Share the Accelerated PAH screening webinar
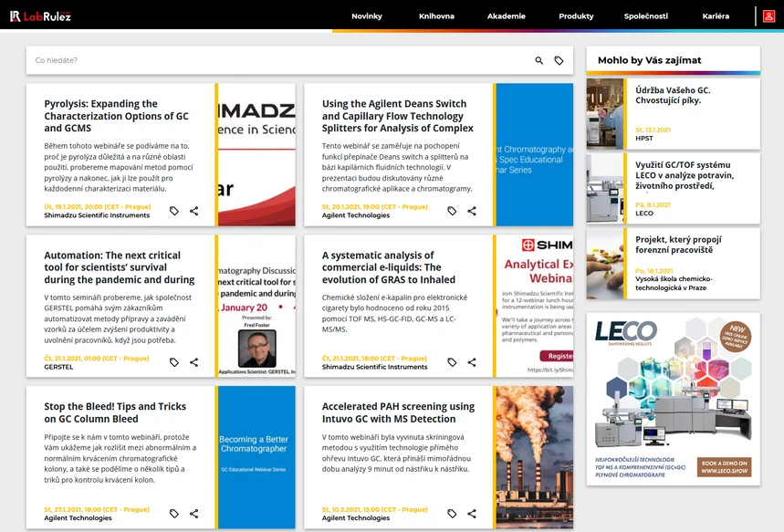The image size is (784, 532). 472,514
